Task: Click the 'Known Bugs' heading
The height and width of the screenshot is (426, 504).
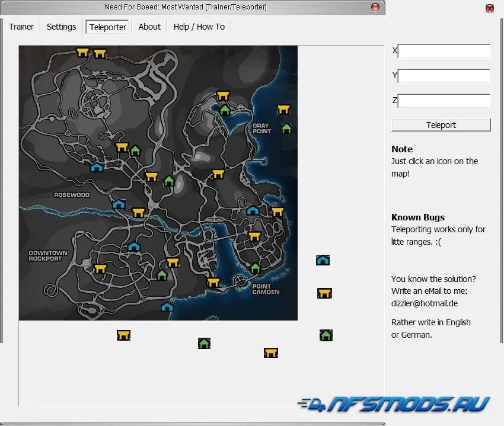Action: click(x=418, y=217)
